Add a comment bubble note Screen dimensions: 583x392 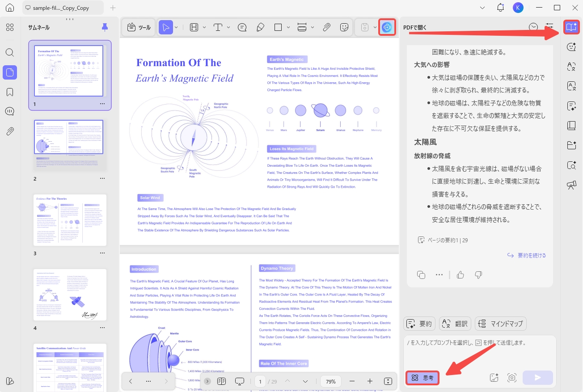[242, 27]
